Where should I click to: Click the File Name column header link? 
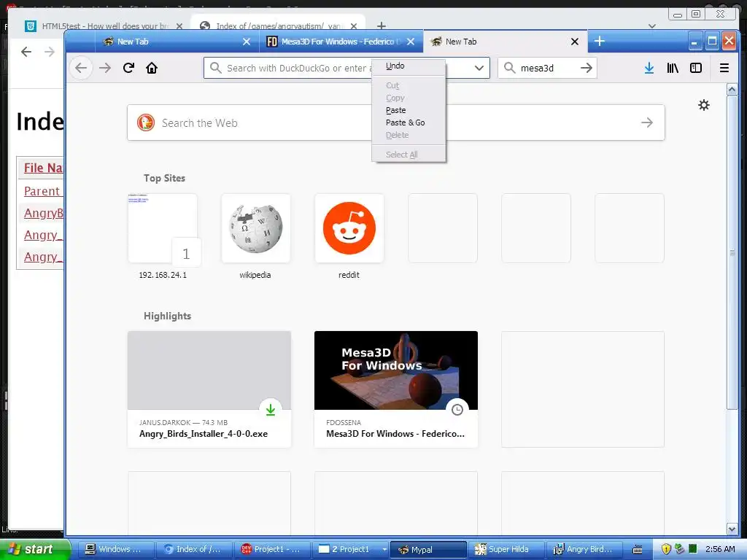(43, 168)
